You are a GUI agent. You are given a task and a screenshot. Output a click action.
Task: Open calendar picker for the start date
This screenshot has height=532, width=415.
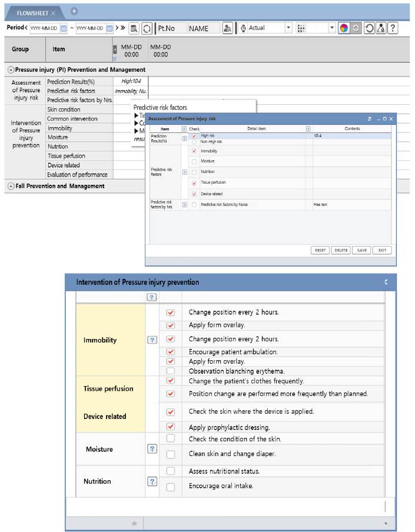[x=64, y=28]
